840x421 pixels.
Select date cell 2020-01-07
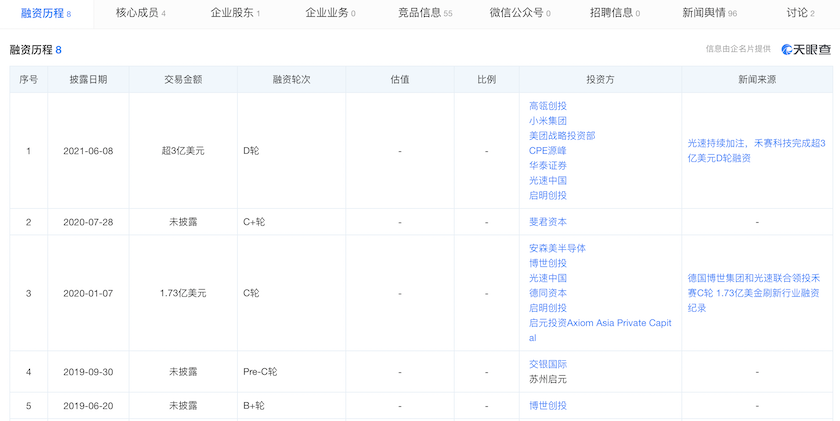click(88, 294)
